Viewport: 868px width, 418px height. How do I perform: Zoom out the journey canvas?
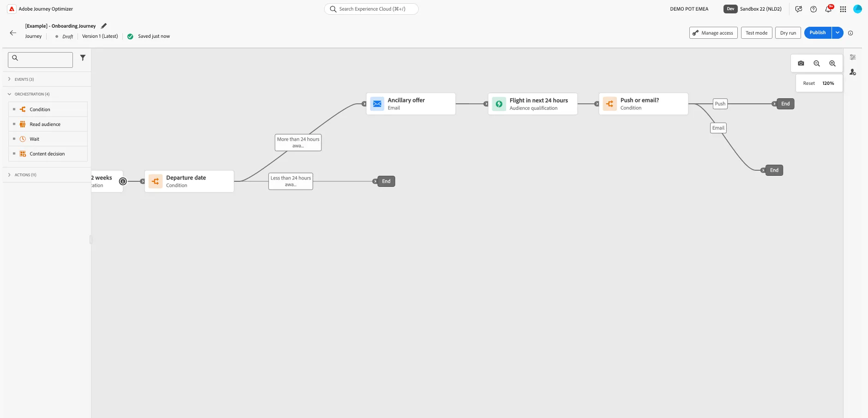(x=817, y=63)
